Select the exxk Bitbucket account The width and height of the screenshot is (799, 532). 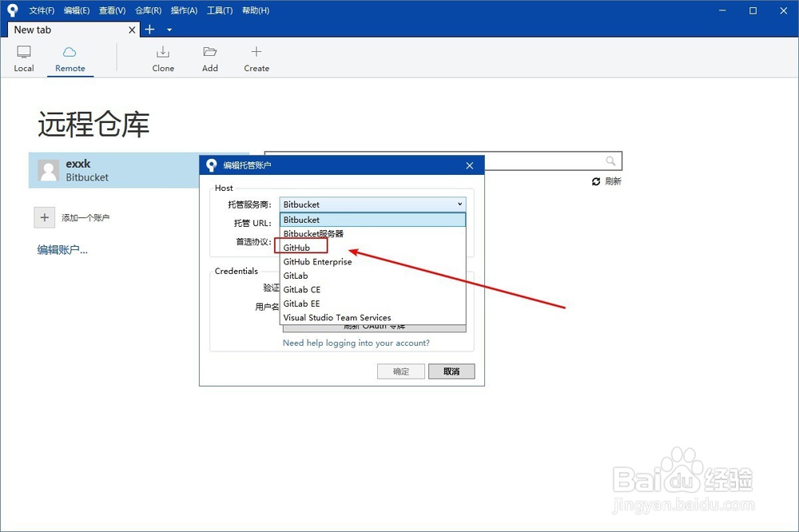click(x=114, y=170)
